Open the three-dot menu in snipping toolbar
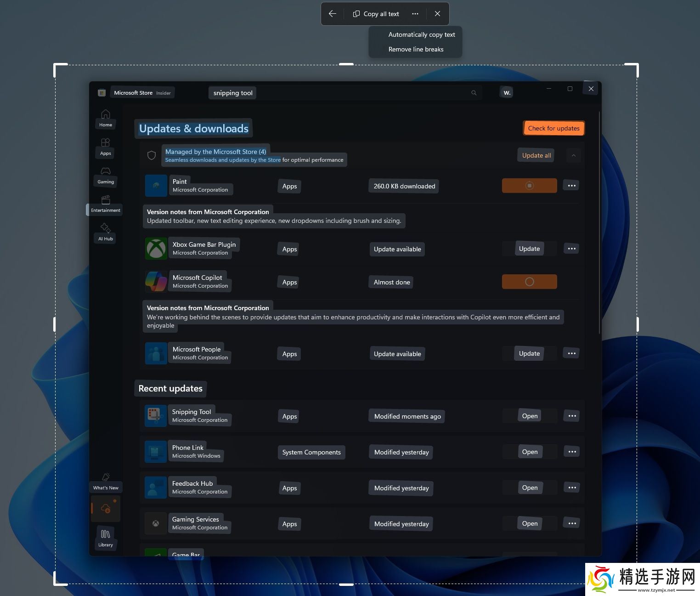 click(x=415, y=14)
